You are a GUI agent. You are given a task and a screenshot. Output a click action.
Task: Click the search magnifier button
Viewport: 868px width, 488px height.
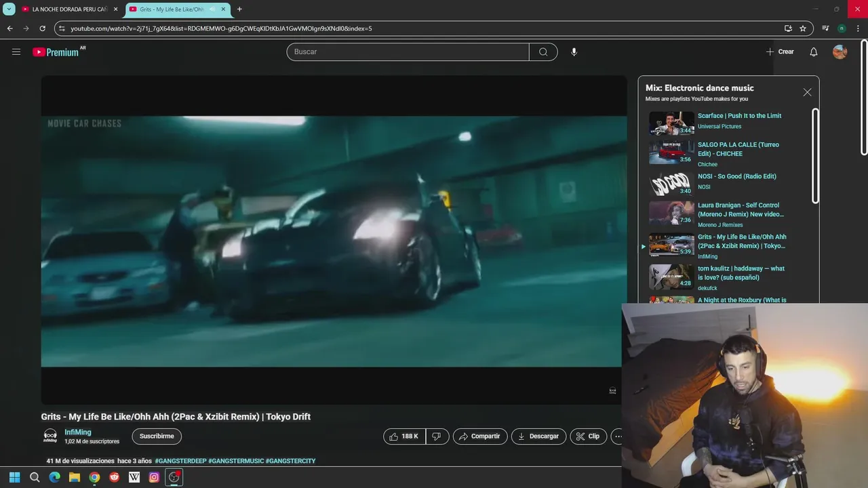click(543, 52)
